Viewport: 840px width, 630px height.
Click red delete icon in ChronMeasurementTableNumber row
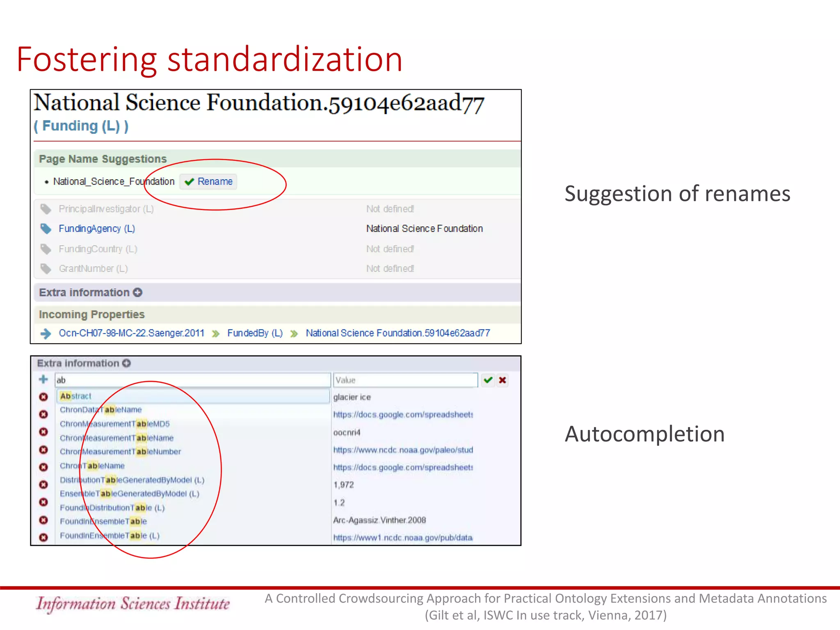click(x=43, y=450)
